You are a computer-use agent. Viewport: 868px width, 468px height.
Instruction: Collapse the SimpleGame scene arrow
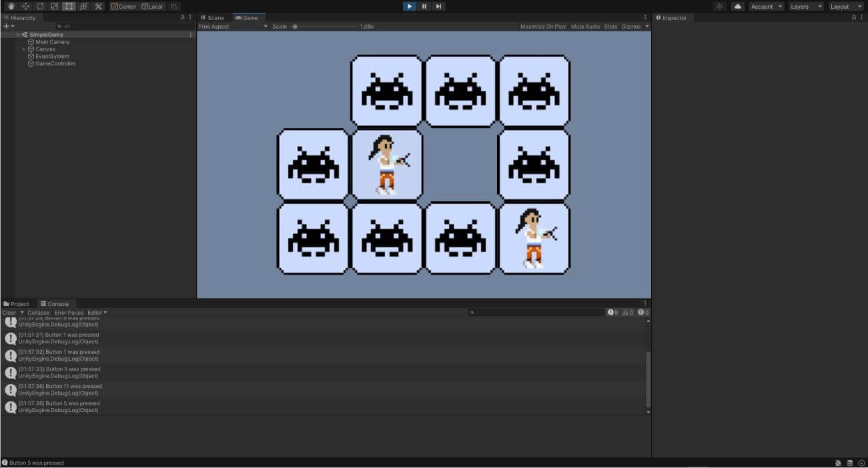pos(18,35)
